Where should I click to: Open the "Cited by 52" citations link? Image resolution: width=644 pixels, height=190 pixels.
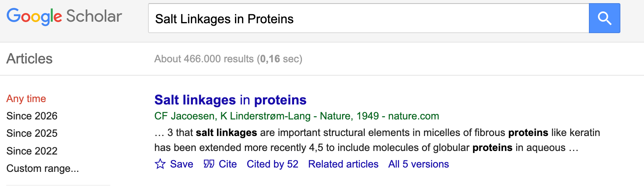[272, 164]
